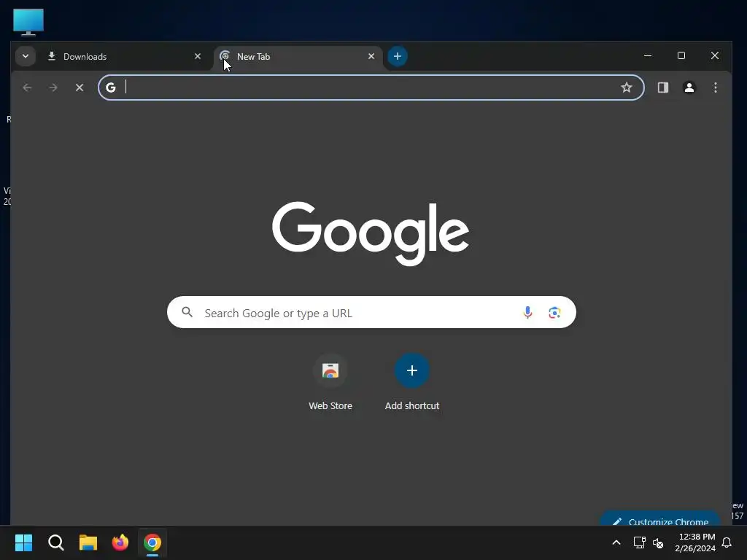This screenshot has height=560, width=747.
Task: Go back using the back arrow
Action: (27, 87)
